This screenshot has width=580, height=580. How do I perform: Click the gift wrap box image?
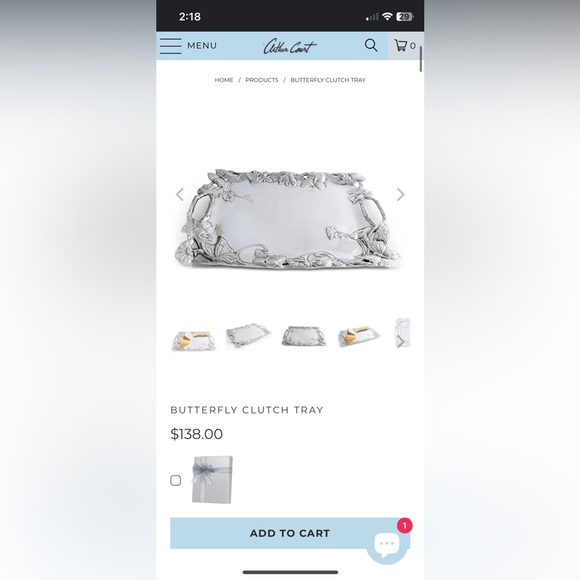(212, 479)
